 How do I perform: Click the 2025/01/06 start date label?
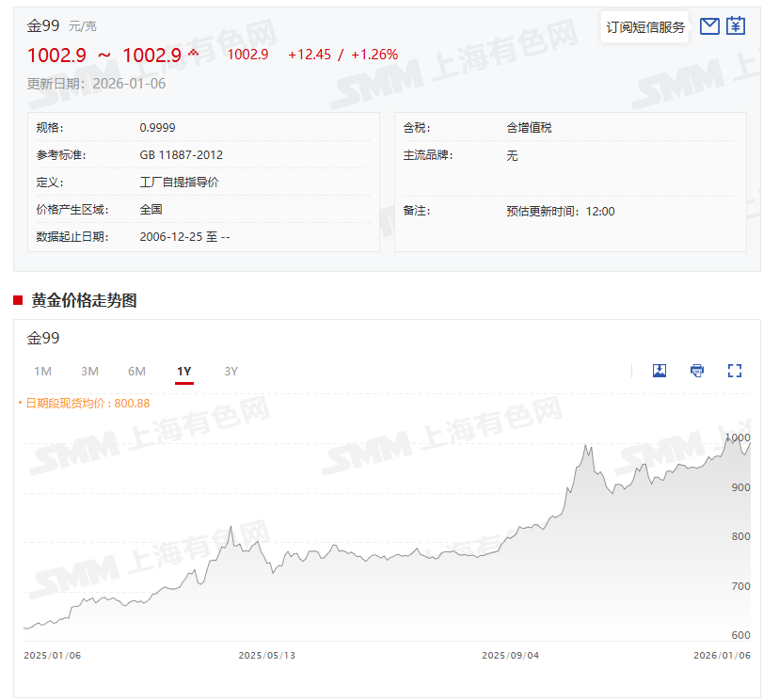(x=52, y=656)
